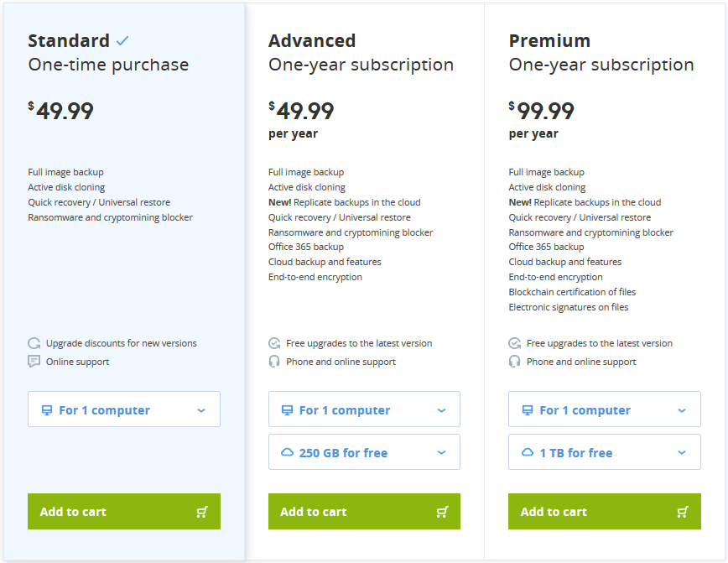Viewport: 728px width, 563px height.
Task: Click the upgrade discounts refresh icon in Standard
Action: [34, 343]
